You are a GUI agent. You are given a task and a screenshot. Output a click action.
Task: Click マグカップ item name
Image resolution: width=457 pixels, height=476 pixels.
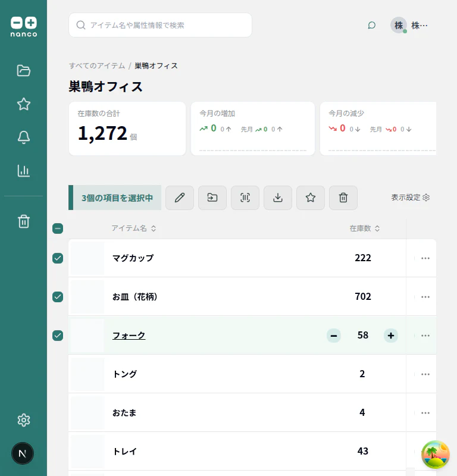click(133, 258)
